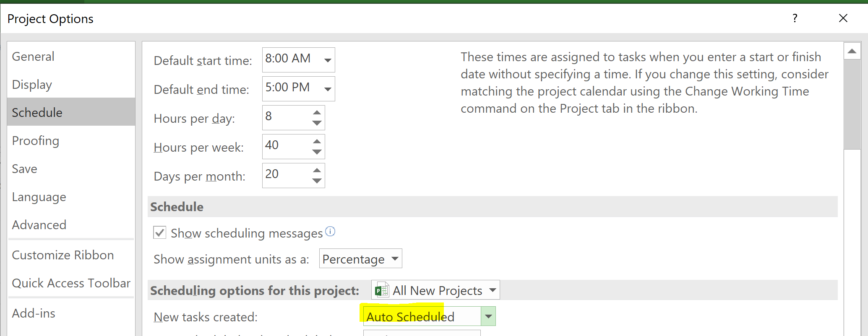Increase Hours per day with up arrow
Image resolution: width=868 pixels, height=336 pixels.
pyautogui.click(x=317, y=112)
